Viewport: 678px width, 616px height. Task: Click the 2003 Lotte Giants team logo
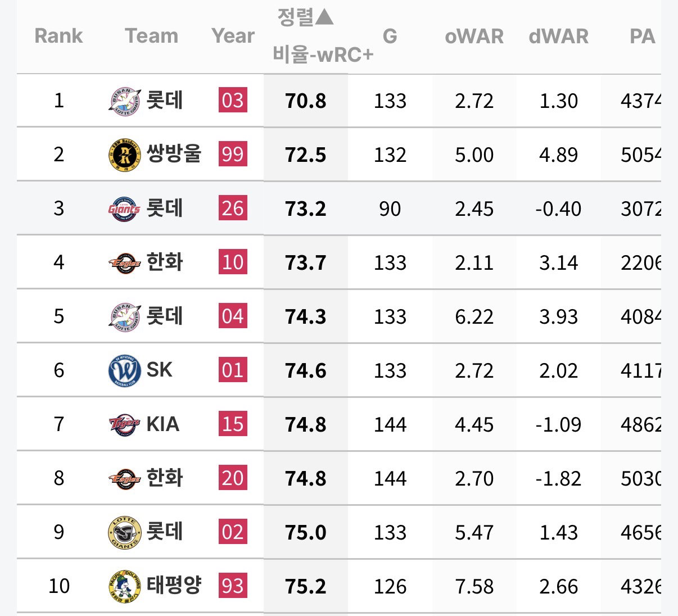tap(124, 101)
